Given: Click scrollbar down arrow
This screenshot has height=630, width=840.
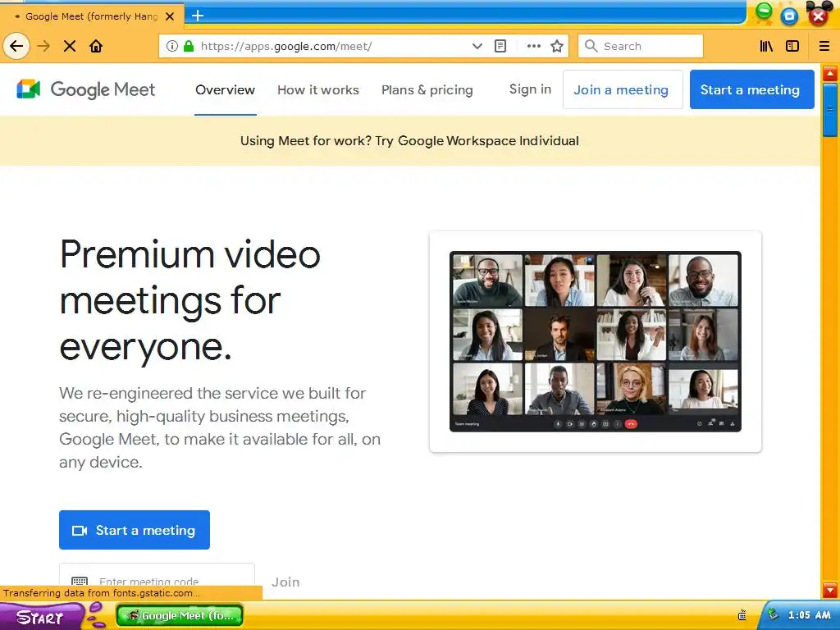Looking at the screenshot, I should (x=830, y=591).
